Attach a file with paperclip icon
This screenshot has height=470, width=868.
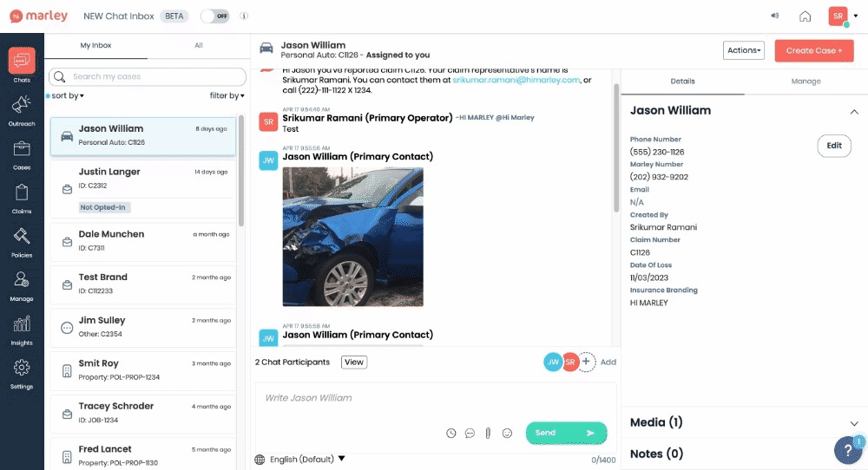tap(488, 433)
